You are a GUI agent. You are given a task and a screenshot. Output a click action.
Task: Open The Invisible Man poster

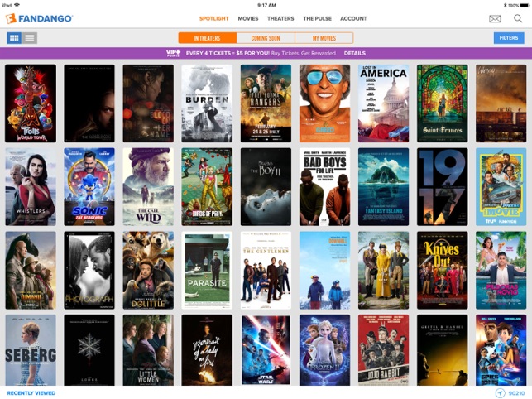coord(89,103)
